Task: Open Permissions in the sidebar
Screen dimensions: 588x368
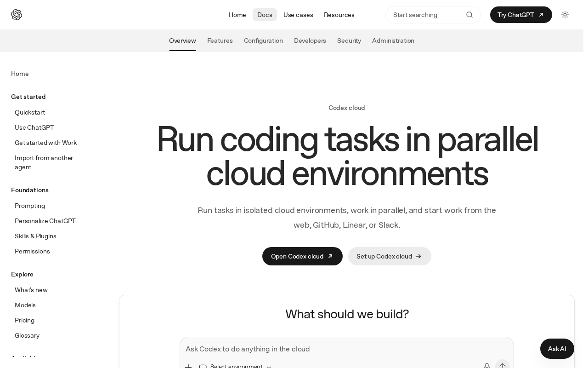Action: coord(32,251)
